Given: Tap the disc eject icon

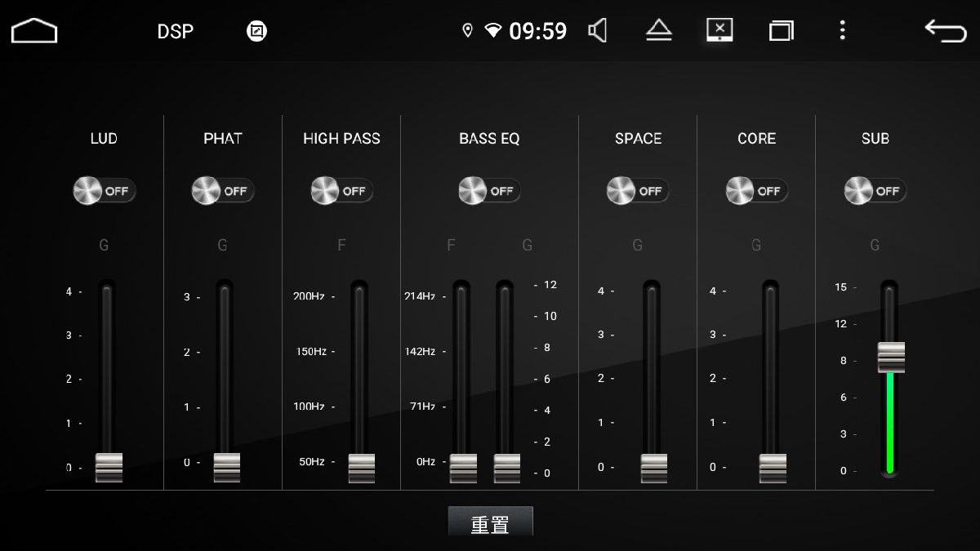Looking at the screenshot, I should [x=658, y=30].
